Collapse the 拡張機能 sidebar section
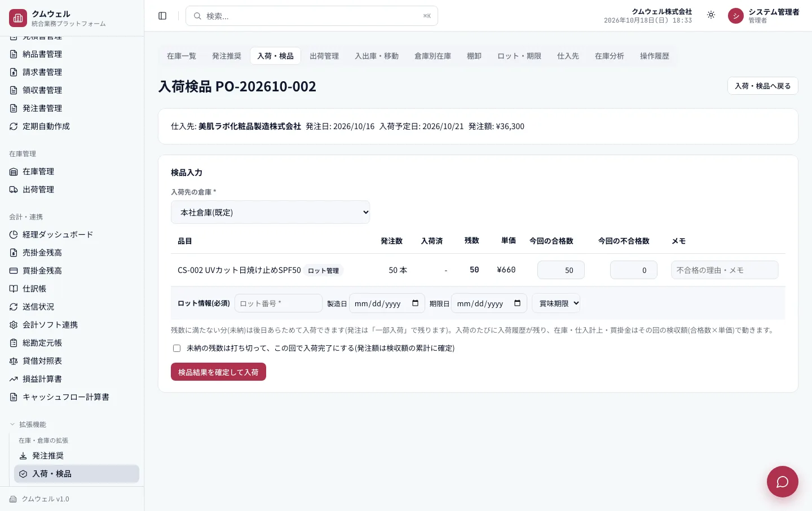Screen dimensions: 812x511 pyautogui.click(x=28, y=424)
